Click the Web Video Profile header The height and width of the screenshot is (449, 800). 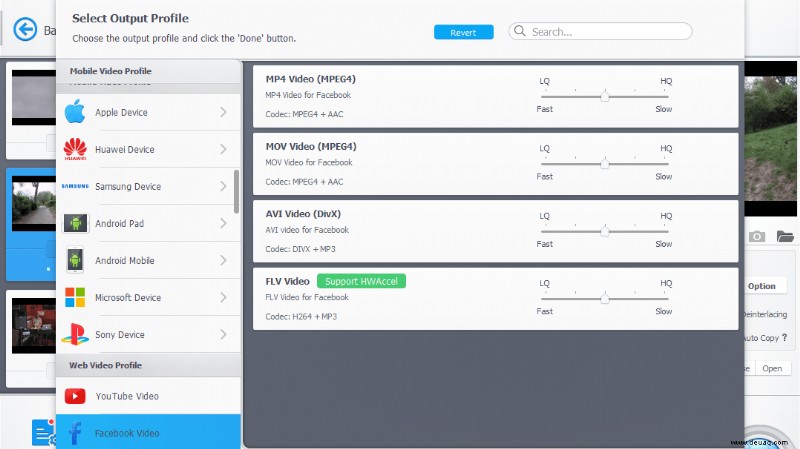148,365
